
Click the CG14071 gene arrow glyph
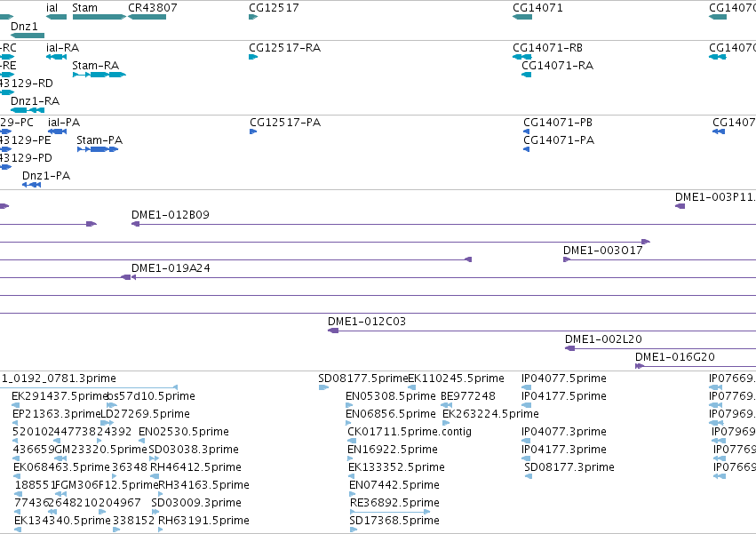point(522,17)
